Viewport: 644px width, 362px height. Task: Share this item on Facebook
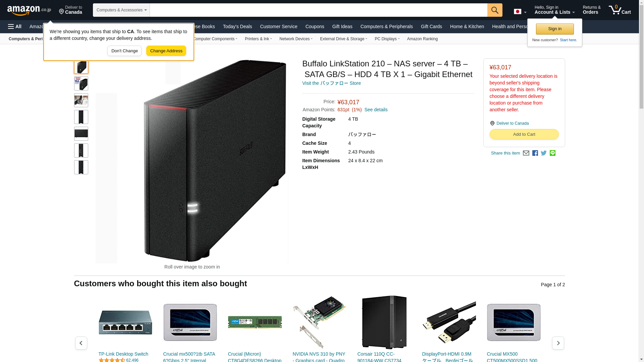[x=535, y=153]
